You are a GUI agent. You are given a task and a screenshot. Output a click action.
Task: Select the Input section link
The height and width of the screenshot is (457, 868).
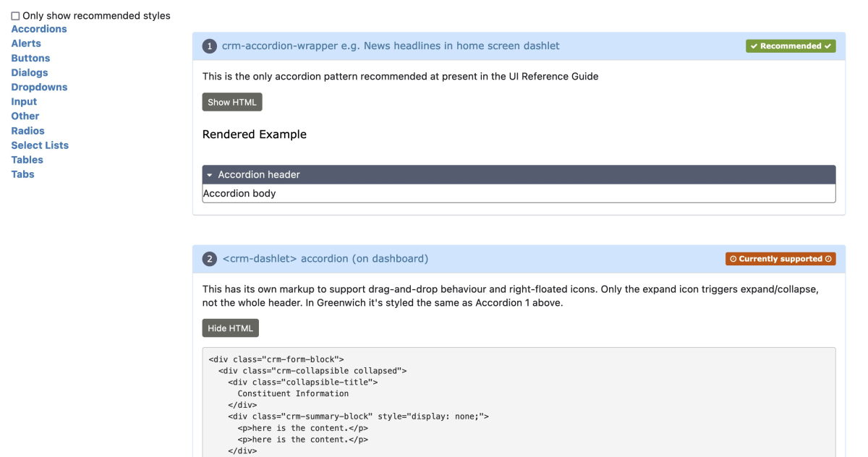point(24,101)
